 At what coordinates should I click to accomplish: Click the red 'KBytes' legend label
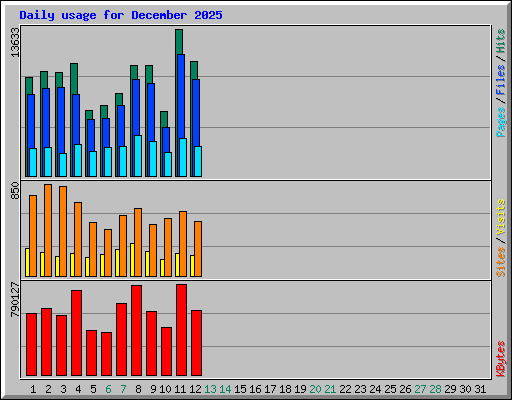(500, 359)
